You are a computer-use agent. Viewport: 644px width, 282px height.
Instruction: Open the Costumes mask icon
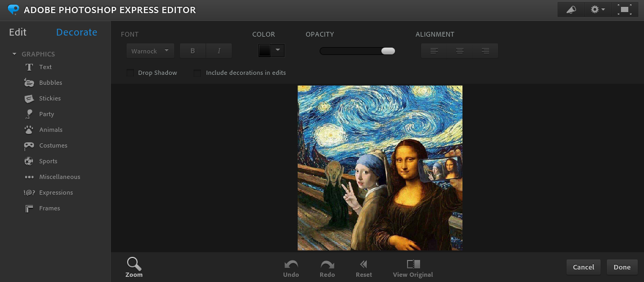[29, 145]
